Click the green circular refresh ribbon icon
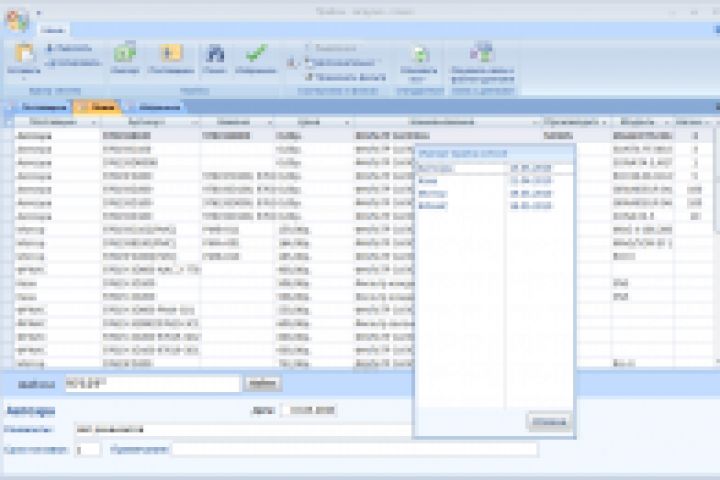Screen dimensions: 720x480 point(419,55)
